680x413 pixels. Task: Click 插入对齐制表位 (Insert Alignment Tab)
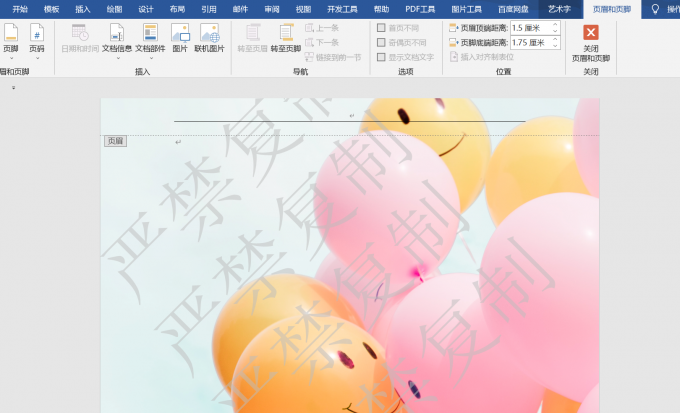coord(482,57)
